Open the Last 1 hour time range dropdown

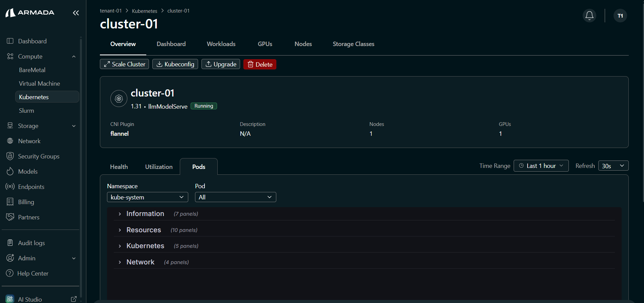[x=541, y=166]
